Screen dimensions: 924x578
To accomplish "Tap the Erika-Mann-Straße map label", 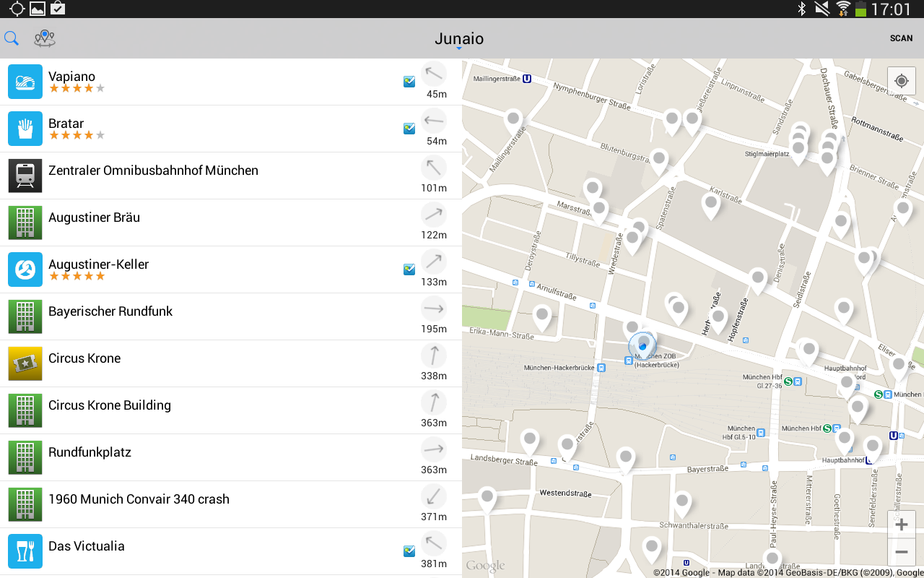I will pyautogui.click(x=502, y=335).
